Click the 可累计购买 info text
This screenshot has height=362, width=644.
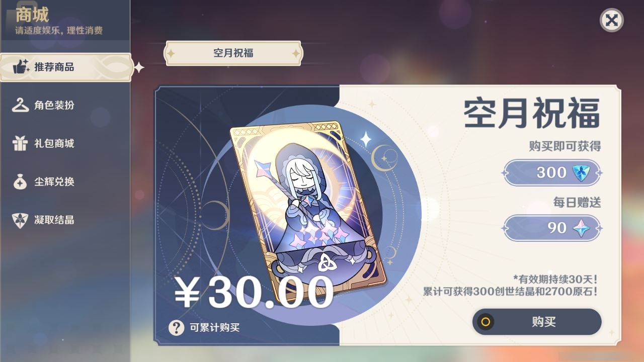(214, 328)
